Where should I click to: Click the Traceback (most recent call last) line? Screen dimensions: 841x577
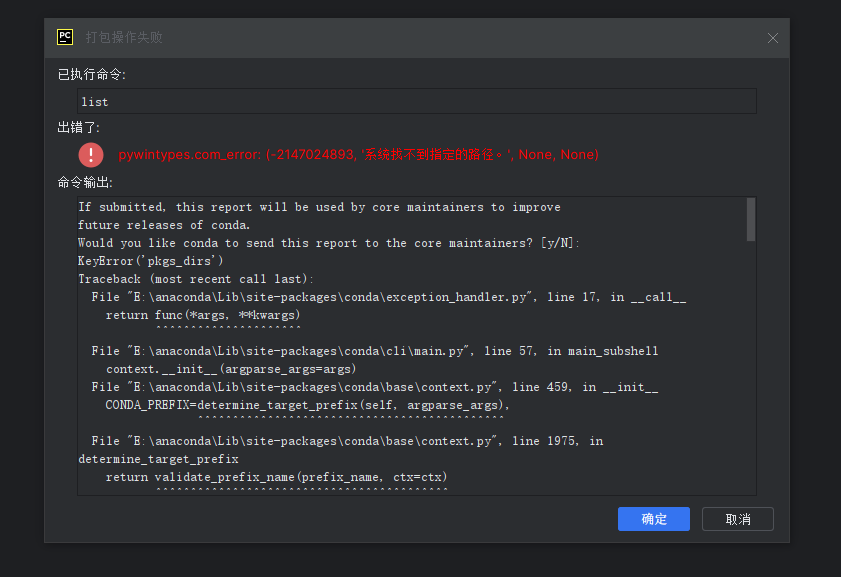196,279
